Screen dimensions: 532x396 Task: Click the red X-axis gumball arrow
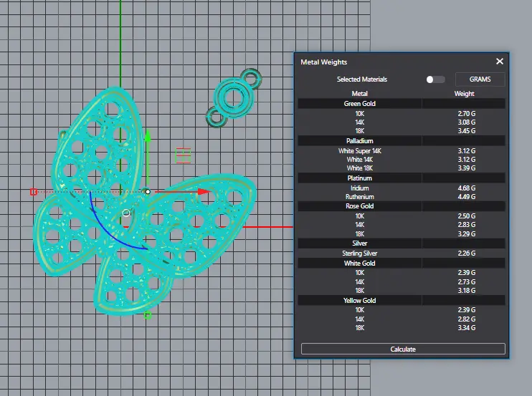coord(204,192)
